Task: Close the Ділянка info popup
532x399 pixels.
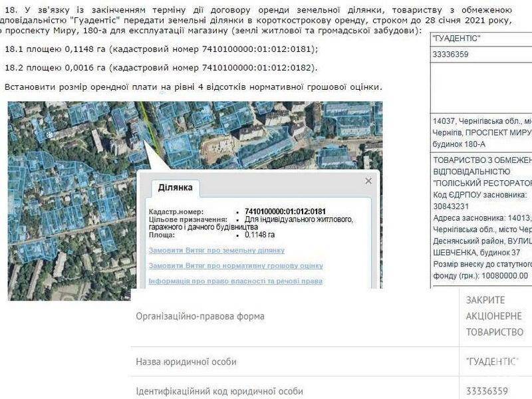Action: (x=368, y=181)
